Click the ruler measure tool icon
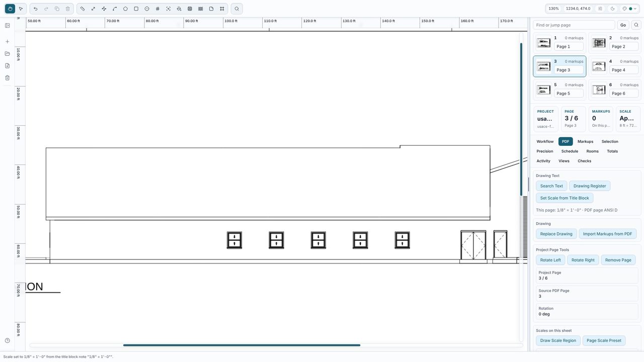644x362 pixels. pos(83,9)
